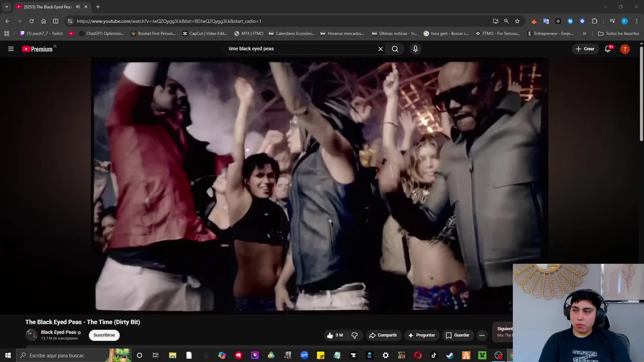
Task: Open the Todos los favoritos folder
Action: point(618,34)
